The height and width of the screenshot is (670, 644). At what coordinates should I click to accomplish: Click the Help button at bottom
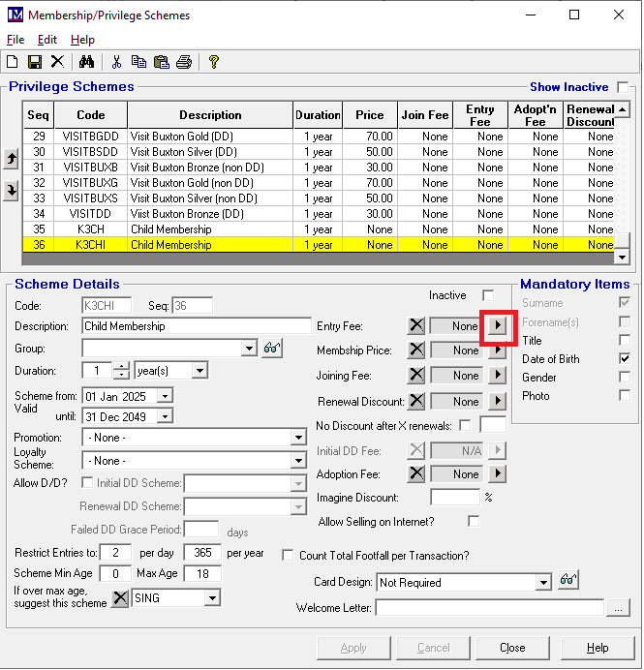click(x=598, y=648)
